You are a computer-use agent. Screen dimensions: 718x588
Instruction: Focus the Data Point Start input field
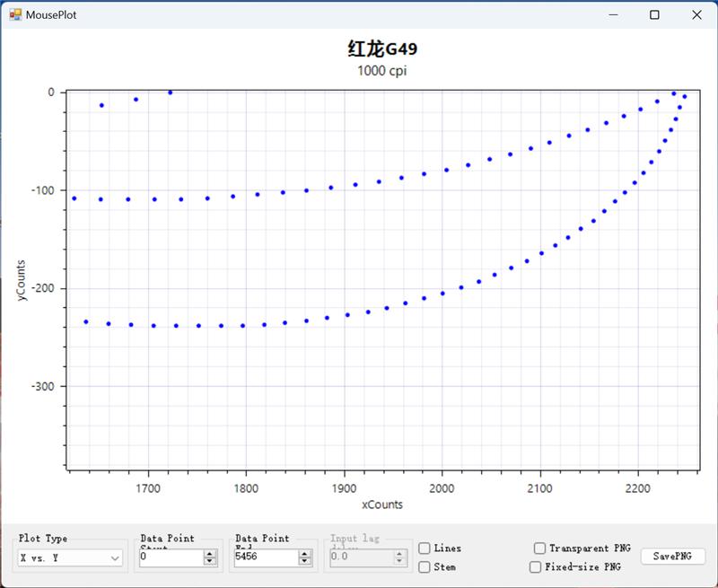[171, 557]
